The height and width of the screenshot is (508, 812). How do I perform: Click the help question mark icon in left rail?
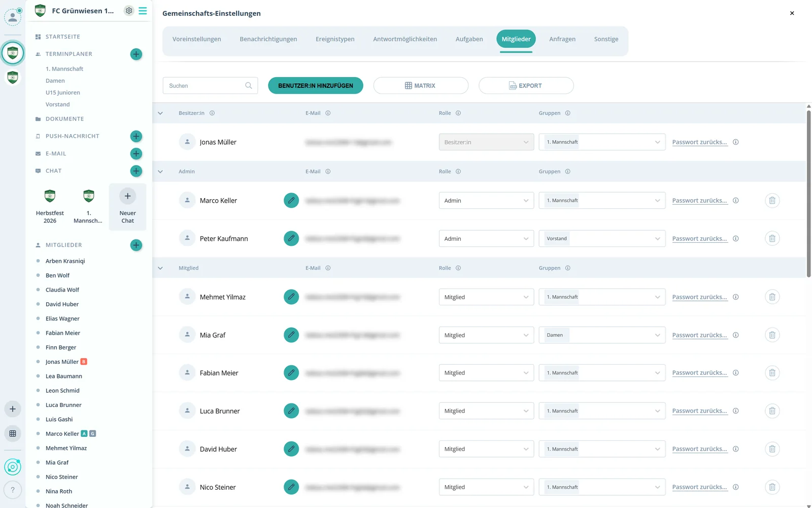tap(13, 490)
